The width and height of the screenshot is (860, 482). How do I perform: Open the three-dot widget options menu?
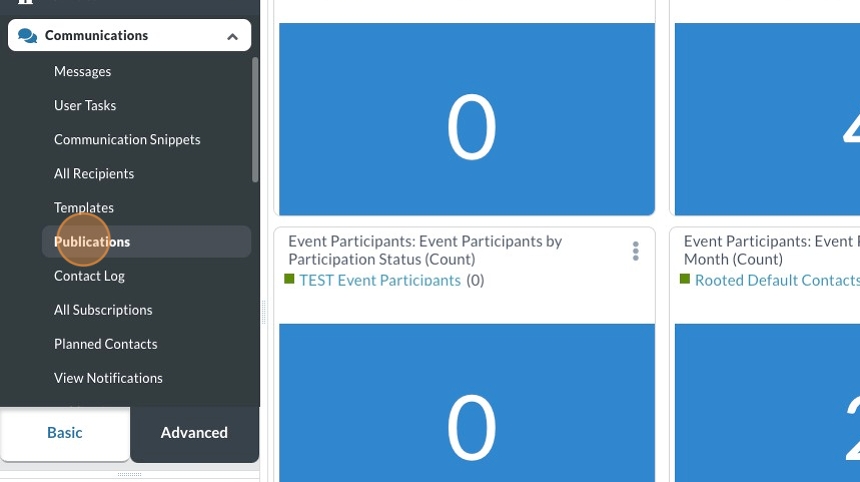click(635, 251)
